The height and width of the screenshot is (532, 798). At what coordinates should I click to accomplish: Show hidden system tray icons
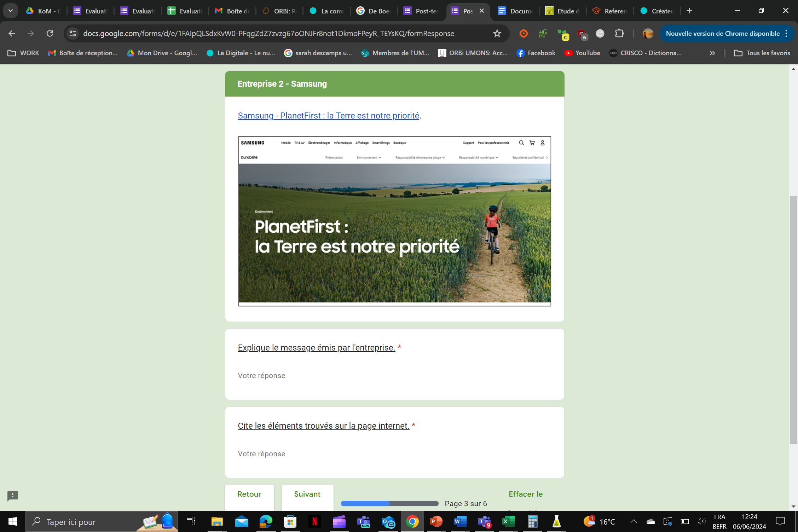(634, 522)
